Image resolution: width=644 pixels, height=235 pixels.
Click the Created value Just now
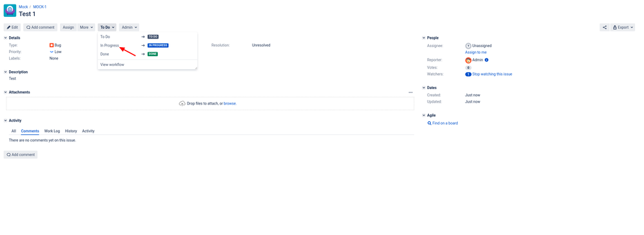[x=473, y=95]
